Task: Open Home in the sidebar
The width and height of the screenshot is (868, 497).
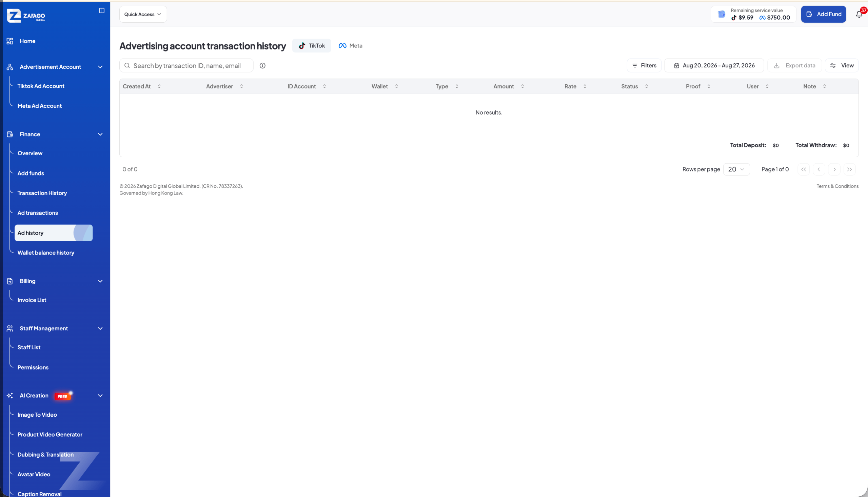Action: coord(27,41)
